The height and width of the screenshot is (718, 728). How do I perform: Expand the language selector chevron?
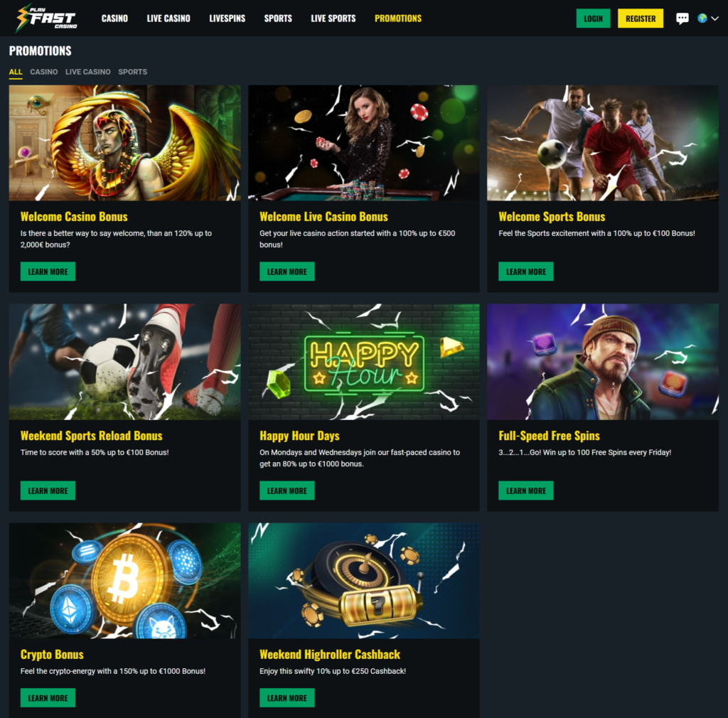(x=715, y=18)
